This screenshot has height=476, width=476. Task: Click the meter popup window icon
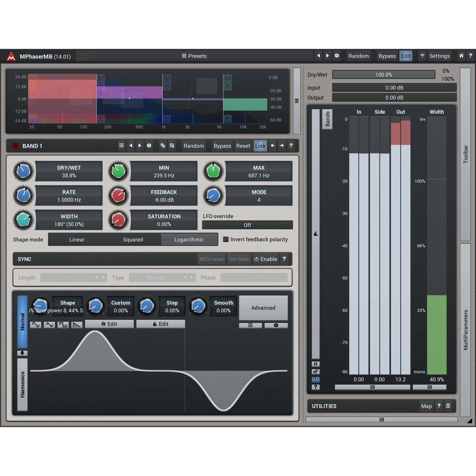click(315, 372)
